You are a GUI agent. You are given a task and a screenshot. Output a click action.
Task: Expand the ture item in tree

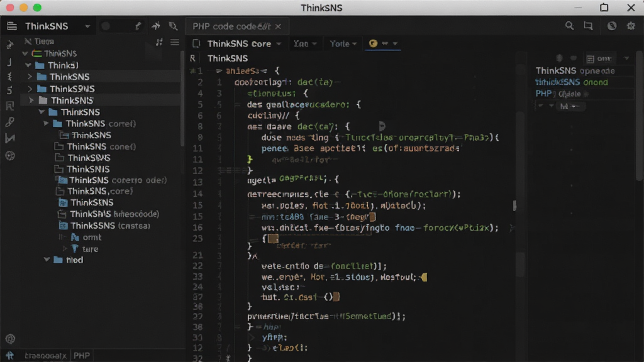[65, 249]
